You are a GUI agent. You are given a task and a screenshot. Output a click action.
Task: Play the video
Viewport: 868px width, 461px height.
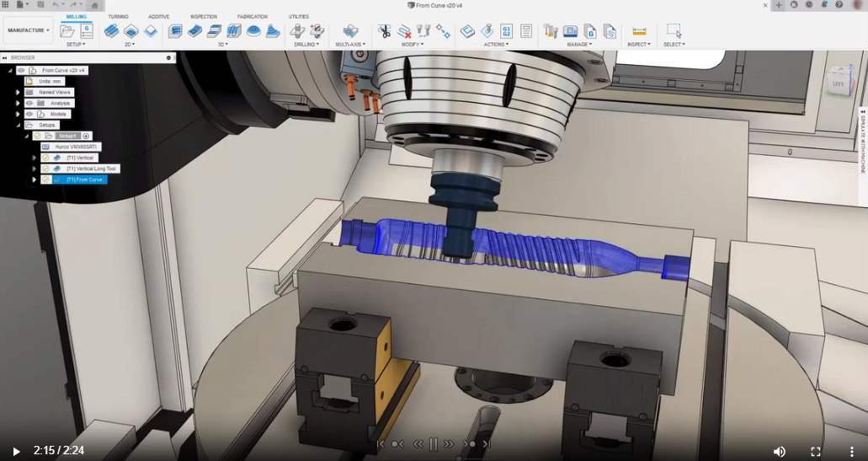pyautogui.click(x=16, y=452)
